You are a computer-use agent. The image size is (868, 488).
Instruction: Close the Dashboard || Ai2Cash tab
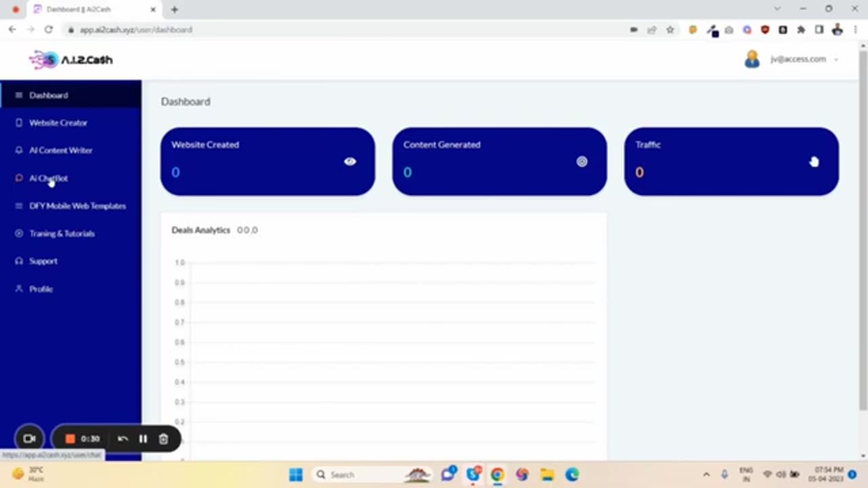tap(153, 9)
